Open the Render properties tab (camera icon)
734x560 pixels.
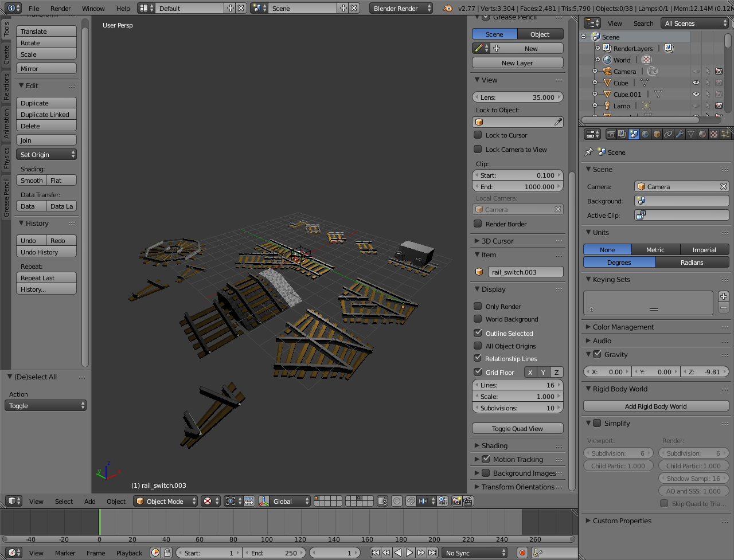(611, 134)
